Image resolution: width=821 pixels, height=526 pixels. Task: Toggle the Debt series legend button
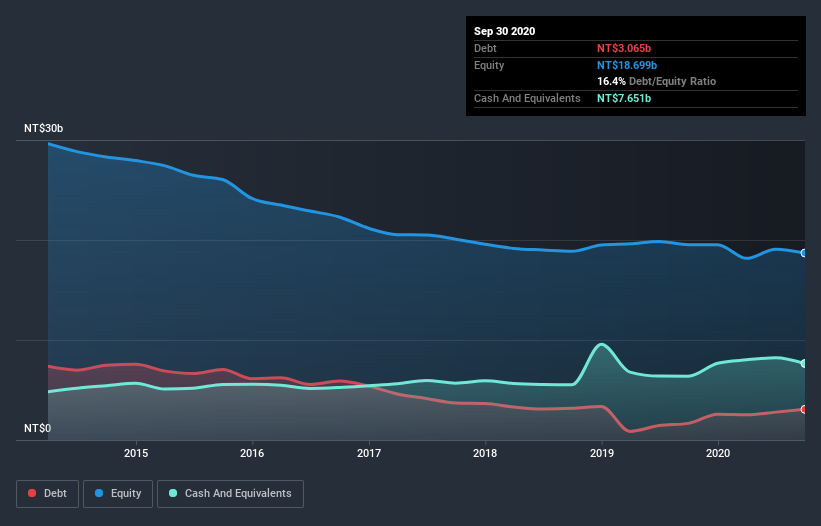click(x=47, y=494)
